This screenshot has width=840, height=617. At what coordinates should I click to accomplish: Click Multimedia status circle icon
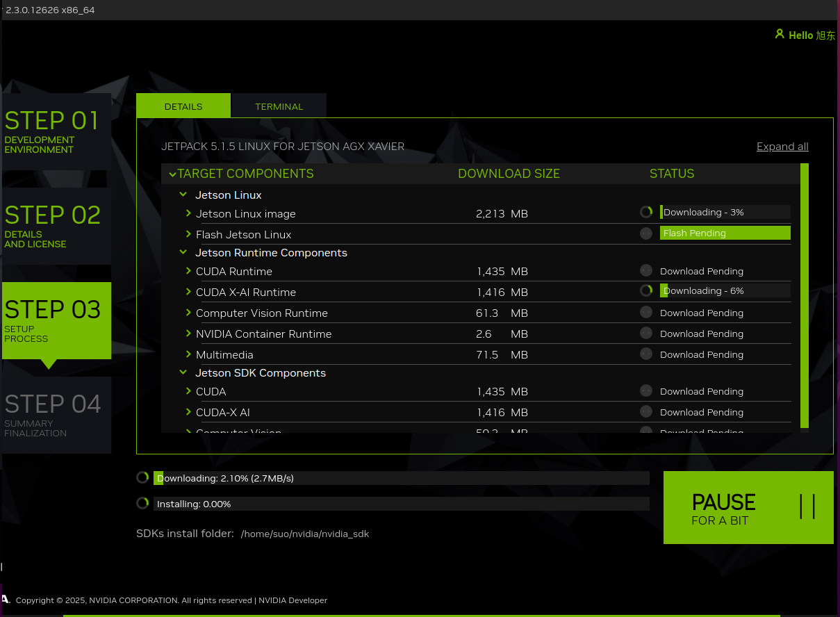(x=646, y=354)
